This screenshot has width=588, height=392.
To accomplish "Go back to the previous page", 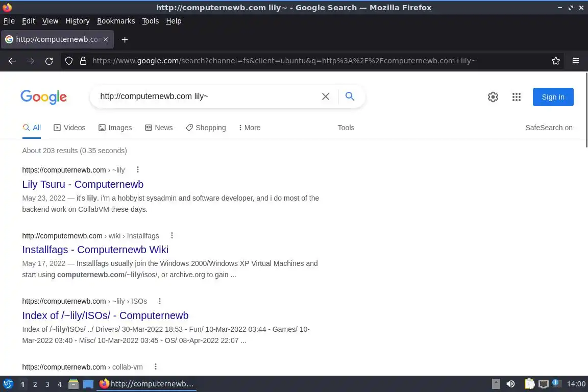I will click(12, 61).
